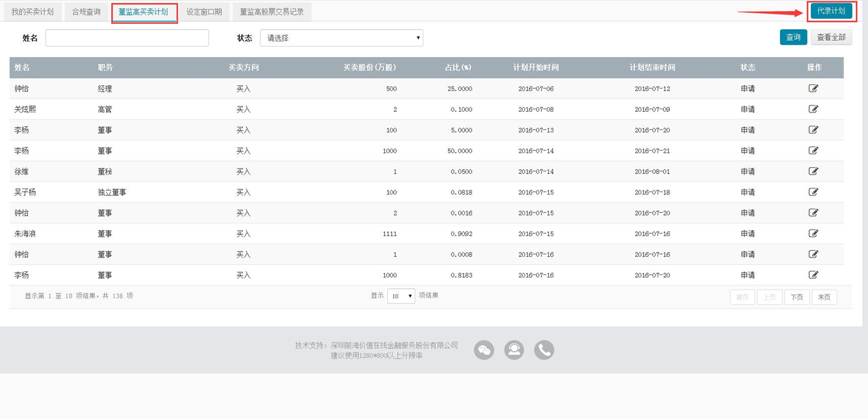Go to next page with 下页
The height and width of the screenshot is (419, 868).
796,297
